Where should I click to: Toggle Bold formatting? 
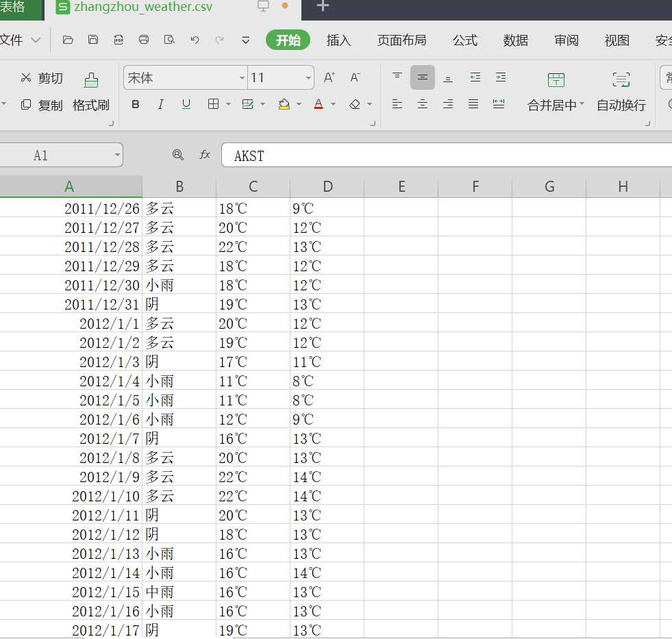136,104
